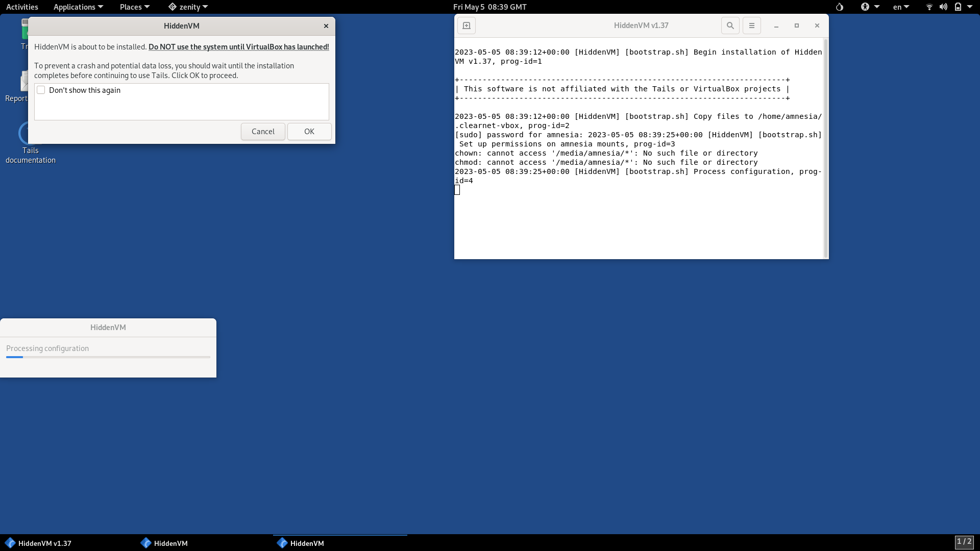980x551 pixels.
Task: Click the volume speaker icon
Action: [x=943, y=7]
